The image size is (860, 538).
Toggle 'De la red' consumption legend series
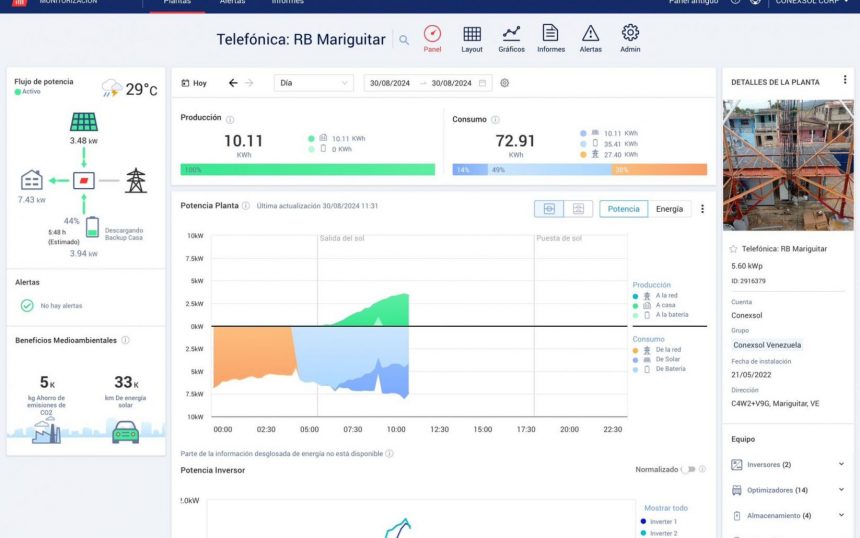pos(657,350)
